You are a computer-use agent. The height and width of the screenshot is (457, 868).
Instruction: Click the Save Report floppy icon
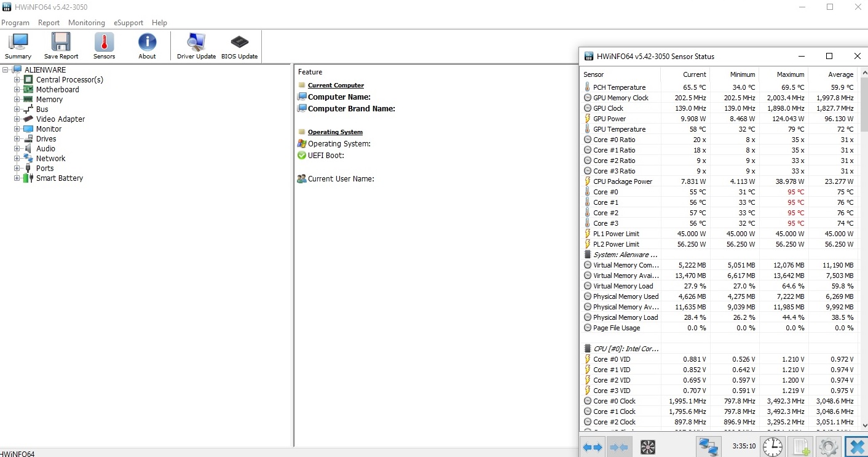61,42
